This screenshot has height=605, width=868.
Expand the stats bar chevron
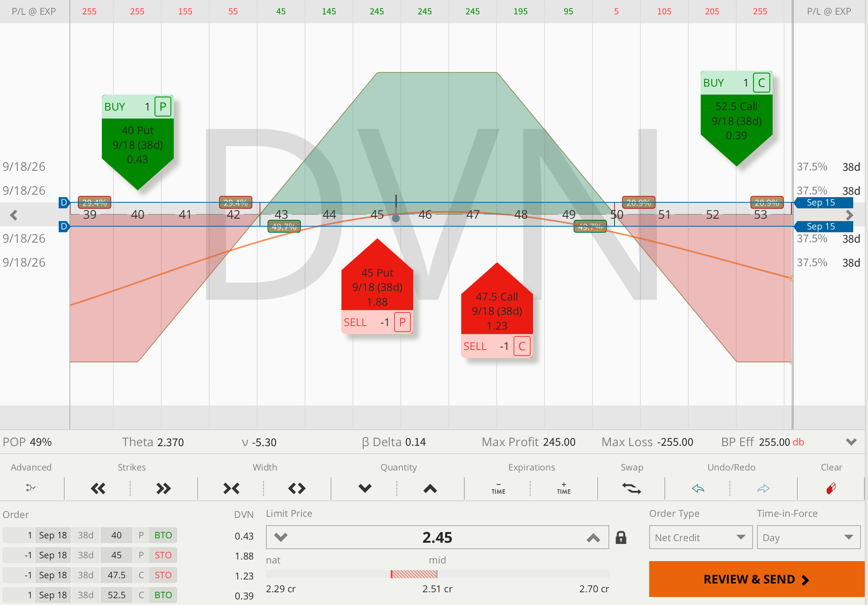851,442
